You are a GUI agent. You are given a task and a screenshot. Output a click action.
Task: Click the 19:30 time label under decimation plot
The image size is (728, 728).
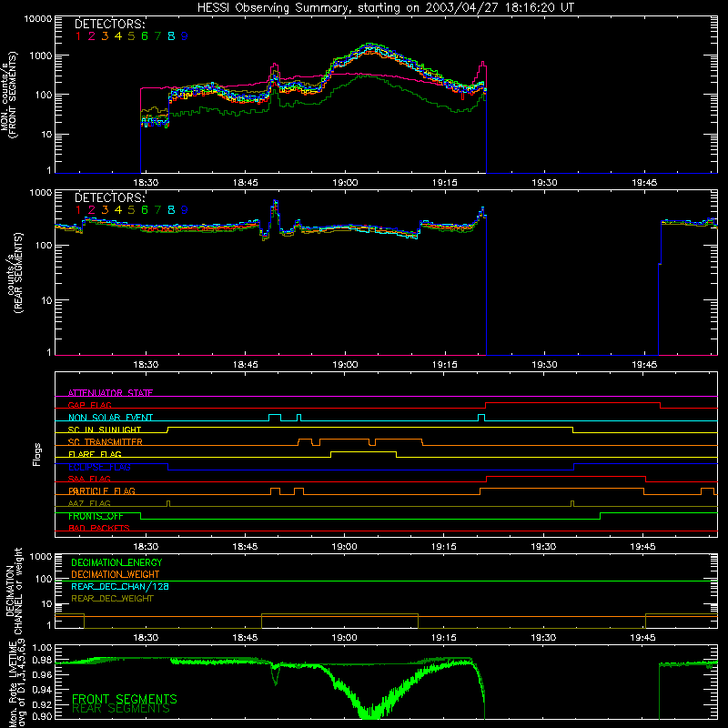click(x=543, y=638)
